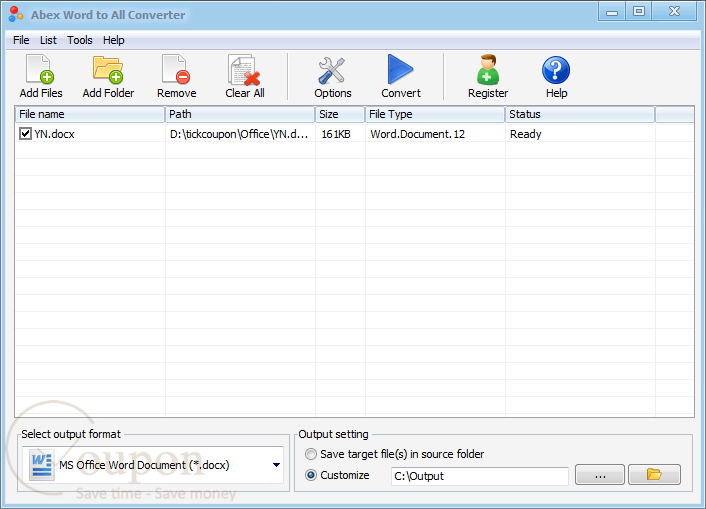This screenshot has height=509, width=706.
Task: Click the Ready status cell
Action: pos(525,134)
